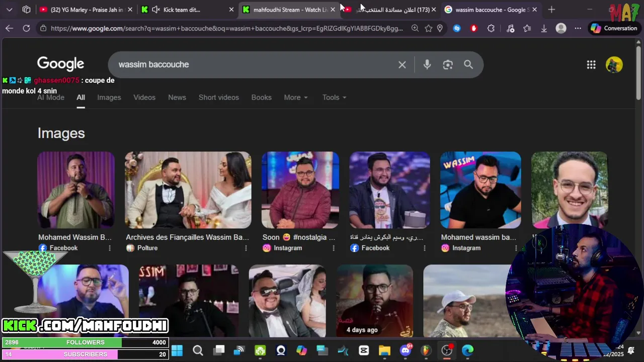Image resolution: width=644 pixels, height=362 pixels.
Task: Switch to the Kick team tab
Action: (x=186, y=10)
